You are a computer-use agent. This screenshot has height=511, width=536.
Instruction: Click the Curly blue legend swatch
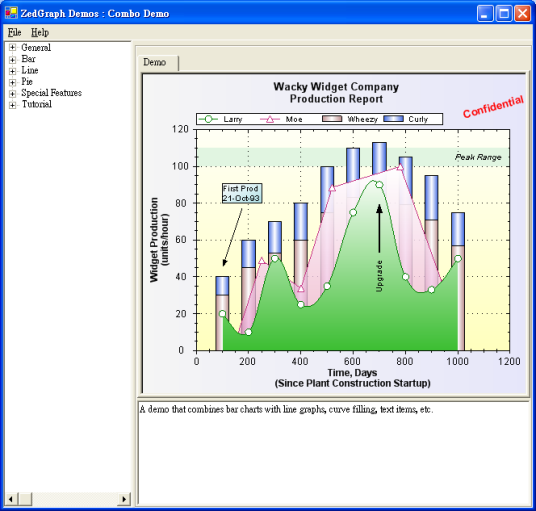[x=393, y=119]
